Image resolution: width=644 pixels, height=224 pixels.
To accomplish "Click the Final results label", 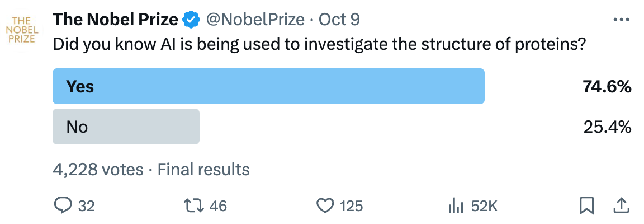I will point(203,169).
